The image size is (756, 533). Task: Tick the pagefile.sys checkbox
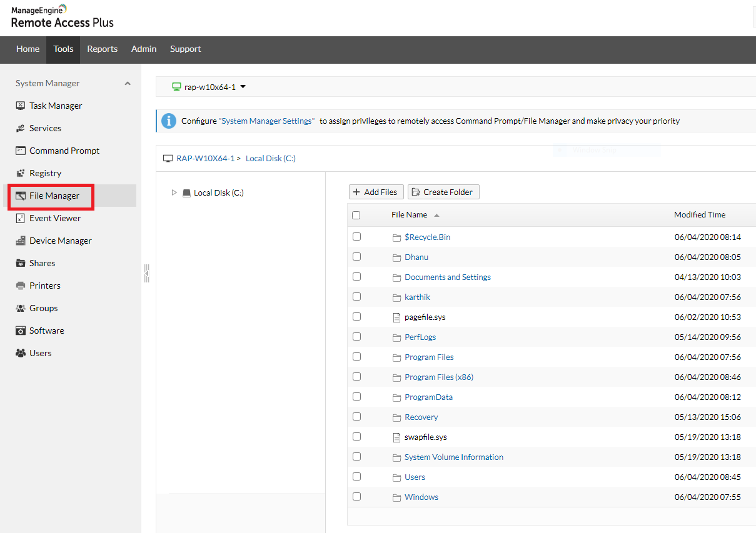[356, 317]
